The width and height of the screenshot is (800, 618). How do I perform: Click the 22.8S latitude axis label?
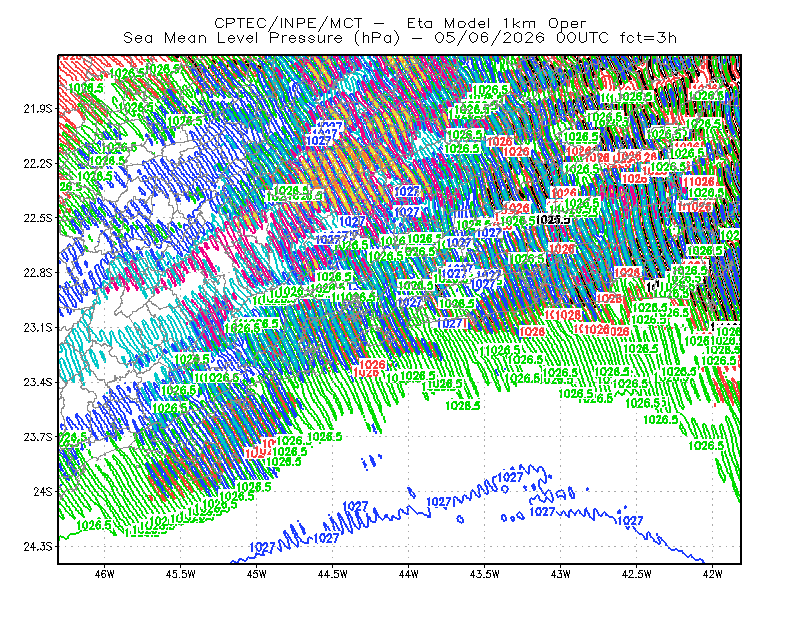pyautogui.click(x=38, y=273)
